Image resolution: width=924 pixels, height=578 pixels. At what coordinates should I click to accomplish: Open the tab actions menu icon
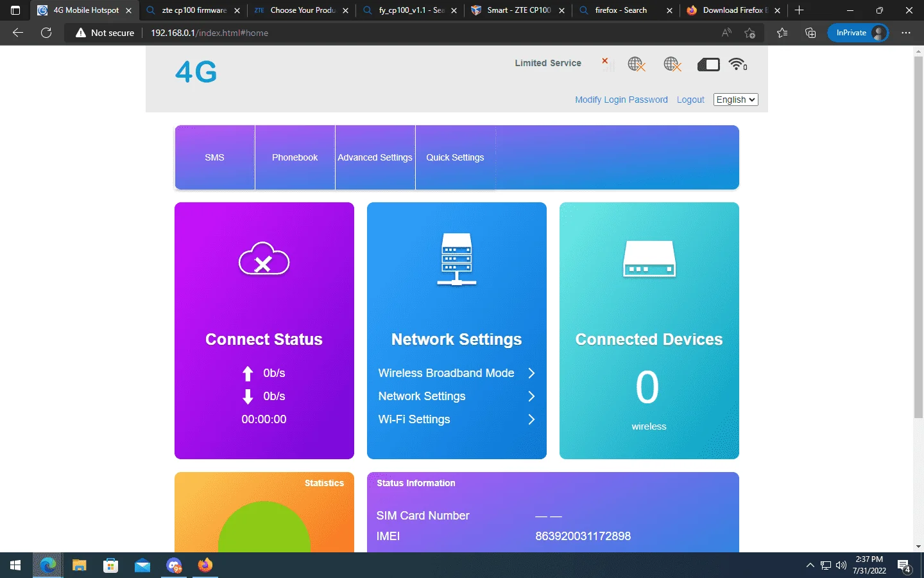(x=15, y=10)
